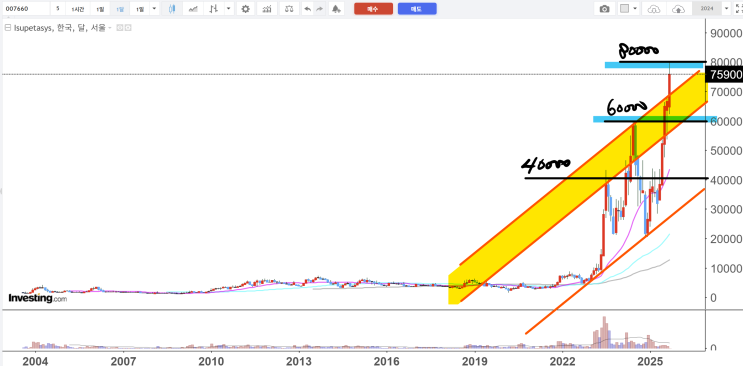Viewport: 743px width, 366px height.
Task: Redo the chart action
Action: click(320, 9)
